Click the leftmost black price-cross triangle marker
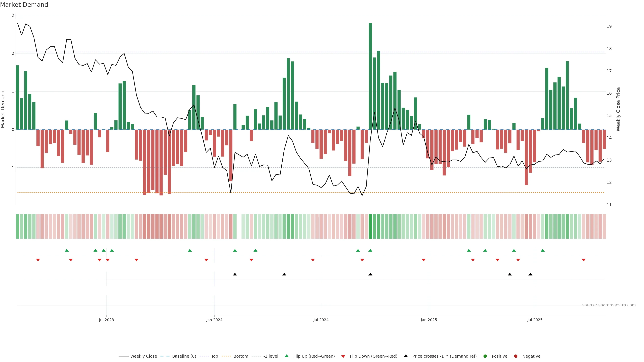This screenshot has width=644, height=362. coord(235,274)
